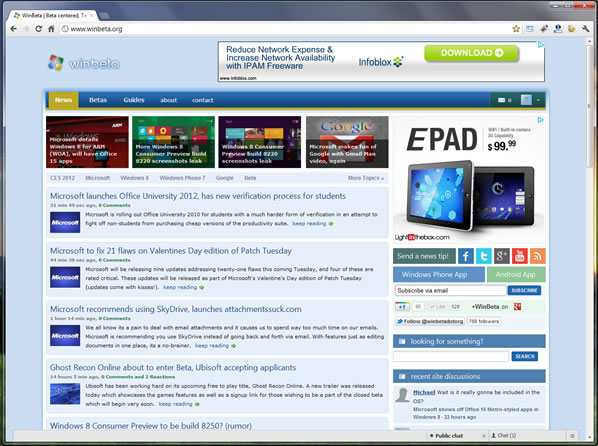The height and width of the screenshot is (446, 598).
Task: Open chat settings gear icon
Action: pos(572,436)
